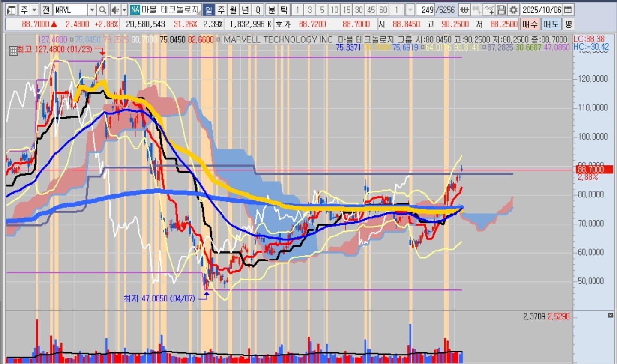
Task: Click the current price 88.7000 in quote bar
Action: pyautogui.click(x=36, y=24)
